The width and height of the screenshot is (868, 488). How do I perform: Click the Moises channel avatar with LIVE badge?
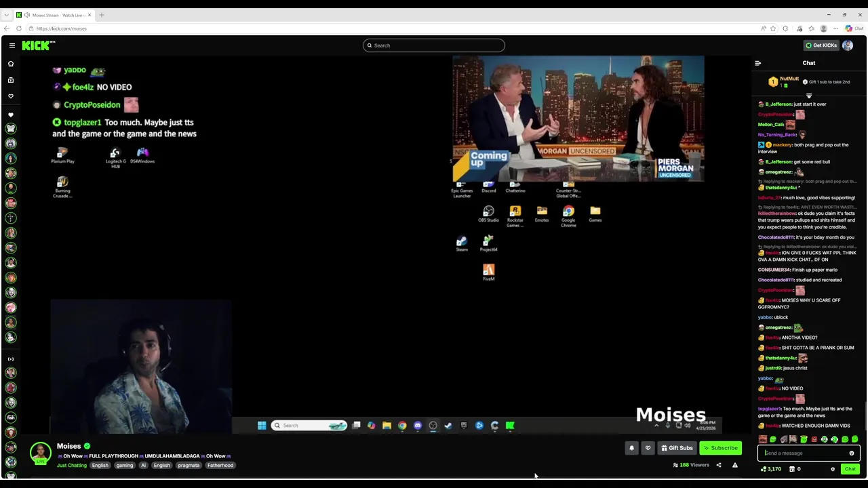(x=41, y=453)
